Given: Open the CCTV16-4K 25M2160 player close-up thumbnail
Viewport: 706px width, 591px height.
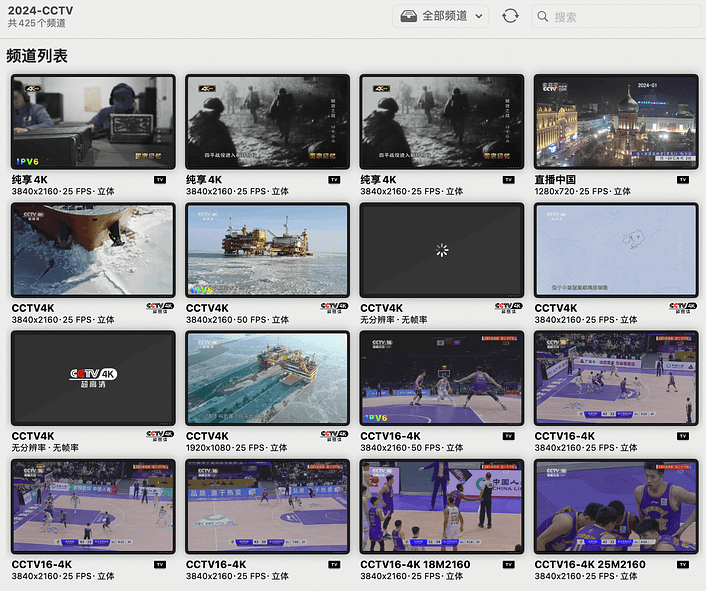Looking at the screenshot, I should [616, 507].
